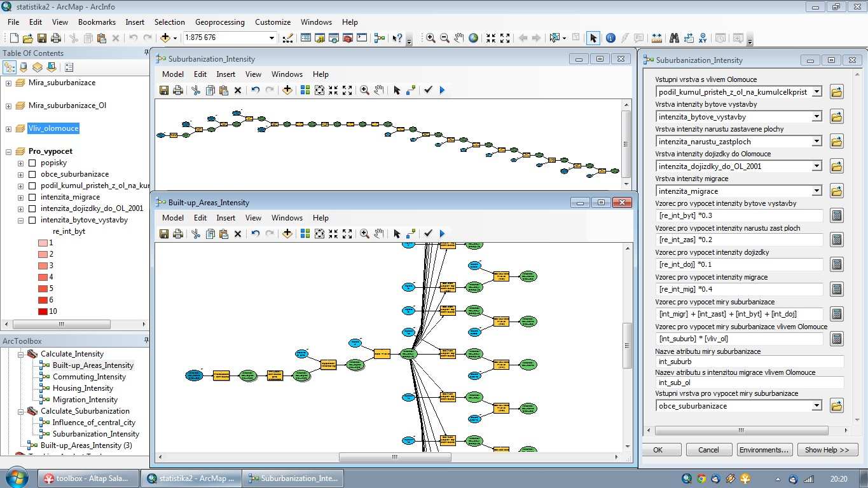Viewport: 868px width, 488px height.
Task: Click the Environments... button
Action: click(764, 450)
